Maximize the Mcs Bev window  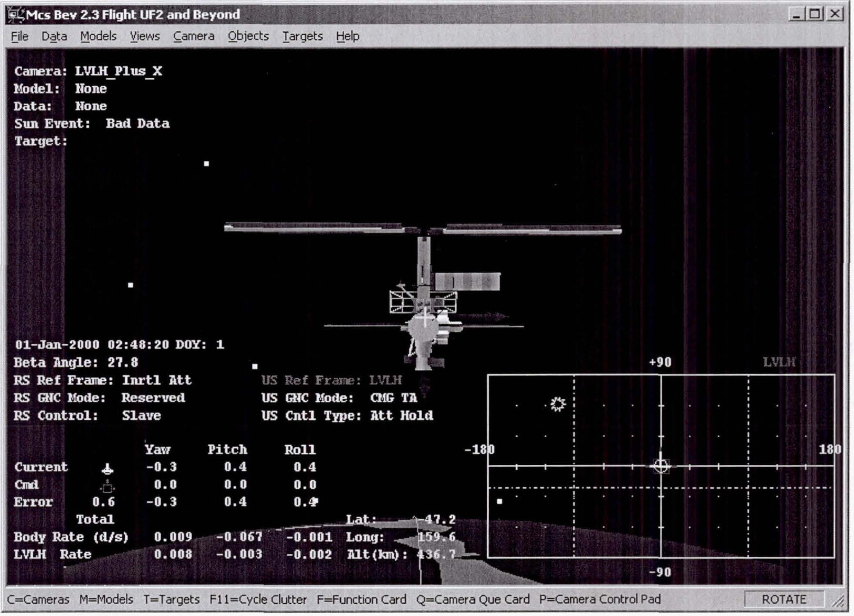click(814, 14)
